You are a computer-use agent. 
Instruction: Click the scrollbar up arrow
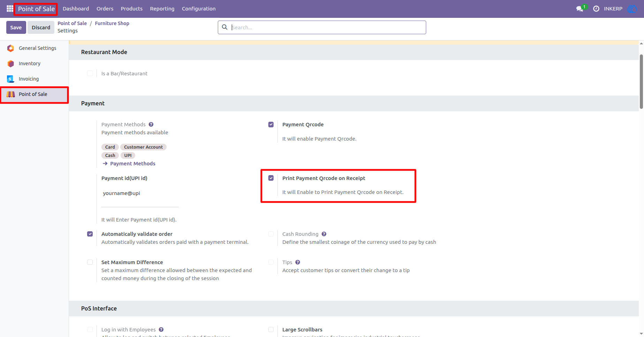641,44
